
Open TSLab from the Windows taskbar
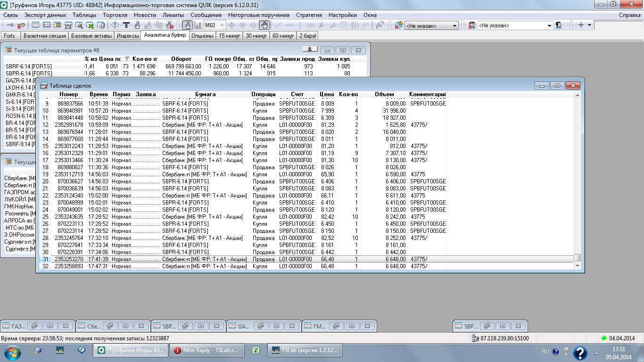point(305,350)
